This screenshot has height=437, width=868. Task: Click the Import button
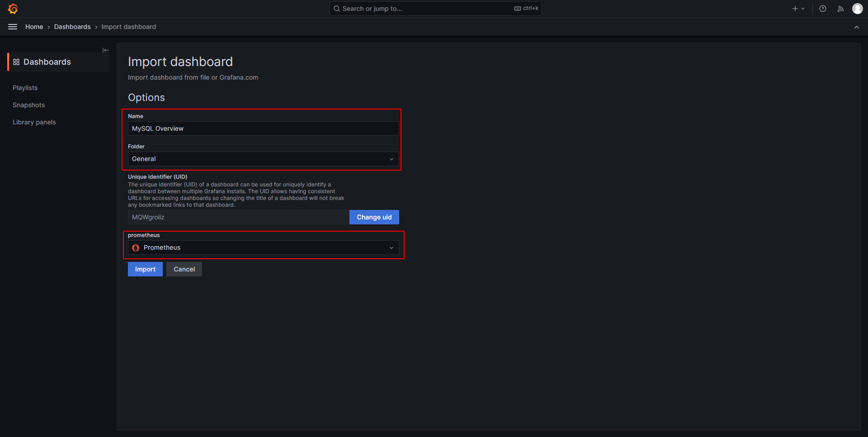point(145,269)
